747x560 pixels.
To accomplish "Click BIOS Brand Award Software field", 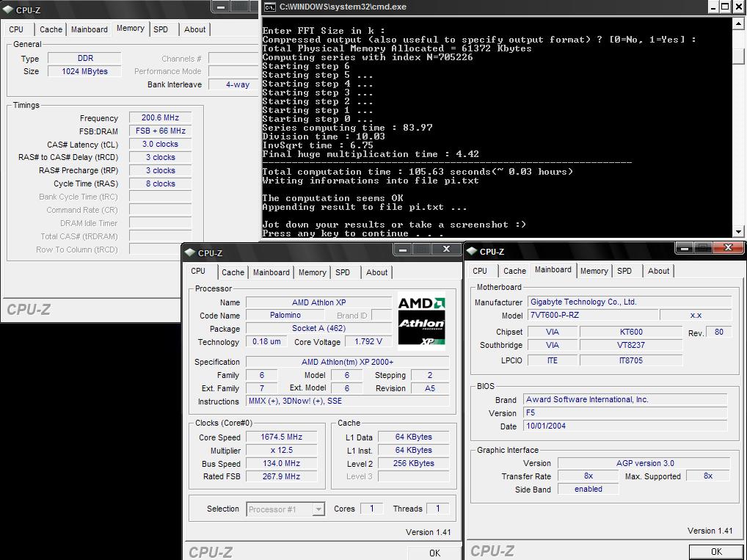I will (625, 399).
